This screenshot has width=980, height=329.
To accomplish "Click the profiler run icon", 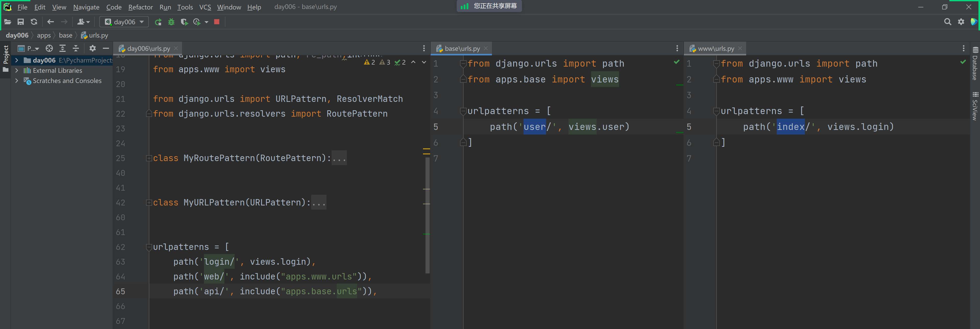I will tap(197, 22).
